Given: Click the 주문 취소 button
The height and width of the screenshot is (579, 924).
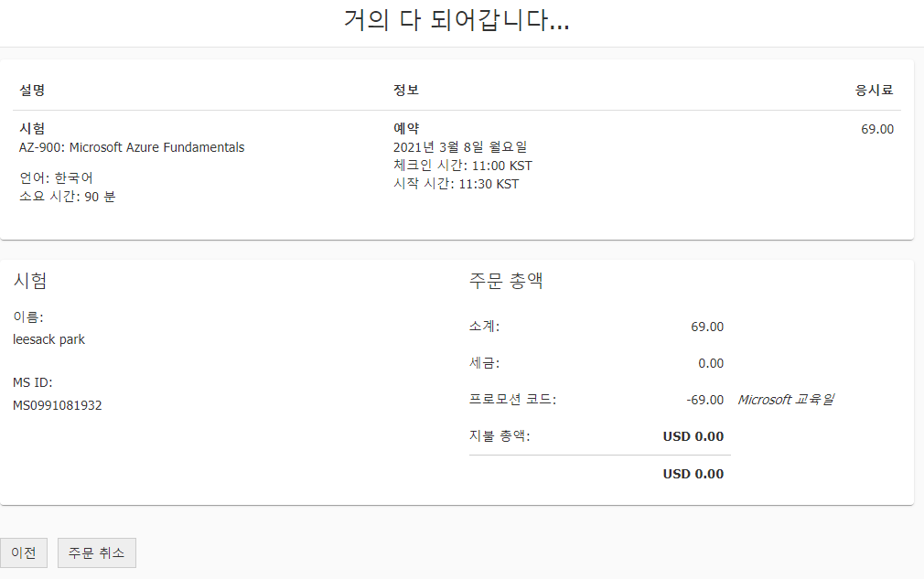Looking at the screenshot, I should click(x=97, y=552).
